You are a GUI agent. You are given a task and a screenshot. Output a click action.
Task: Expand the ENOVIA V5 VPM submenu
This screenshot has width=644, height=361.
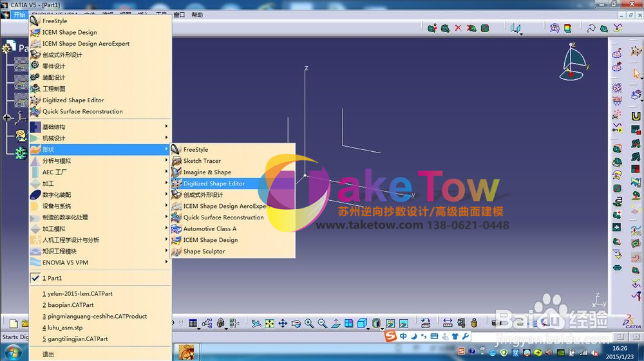pos(100,263)
